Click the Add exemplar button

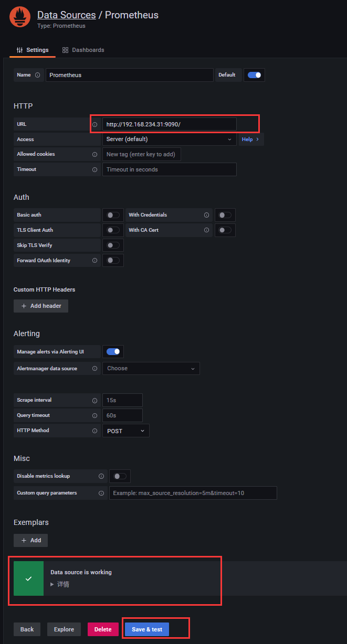[30, 540]
